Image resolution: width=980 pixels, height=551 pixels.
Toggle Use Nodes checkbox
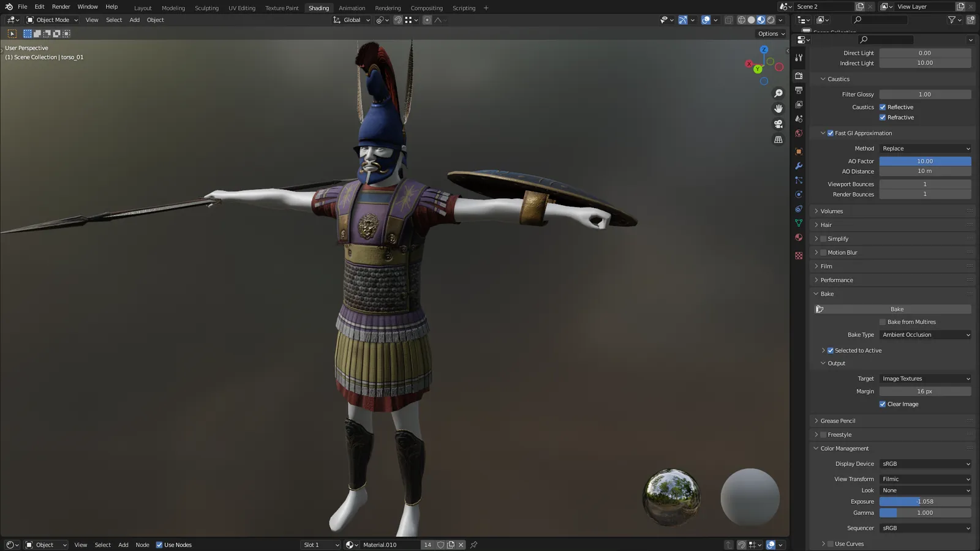pos(159,545)
